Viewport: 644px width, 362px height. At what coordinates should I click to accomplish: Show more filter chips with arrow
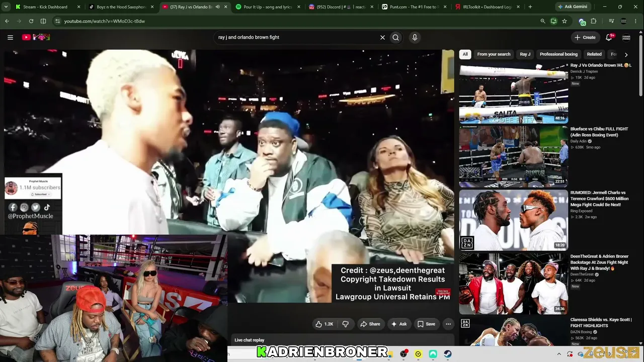pos(626,54)
